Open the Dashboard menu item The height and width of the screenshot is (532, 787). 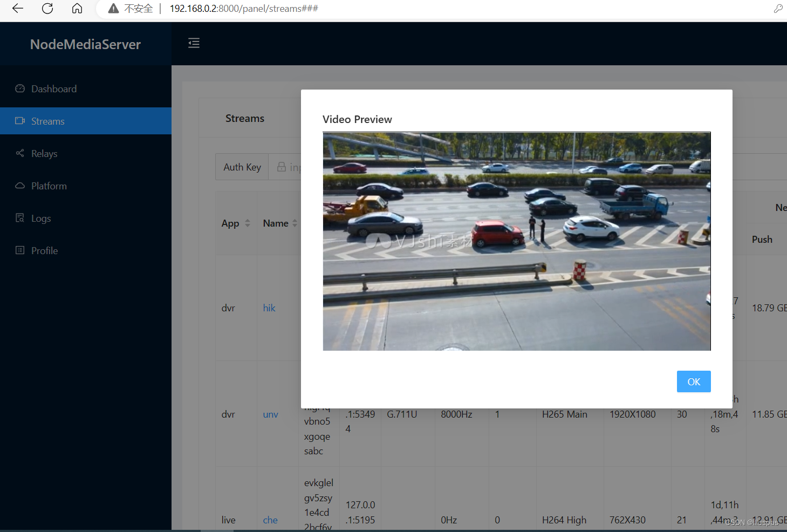(x=86, y=88)
